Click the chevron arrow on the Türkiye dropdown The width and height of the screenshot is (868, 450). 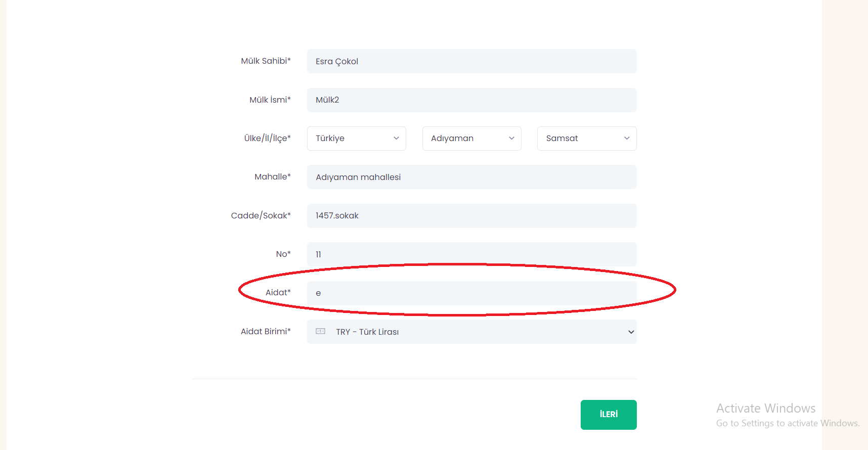tap(396, 139)
